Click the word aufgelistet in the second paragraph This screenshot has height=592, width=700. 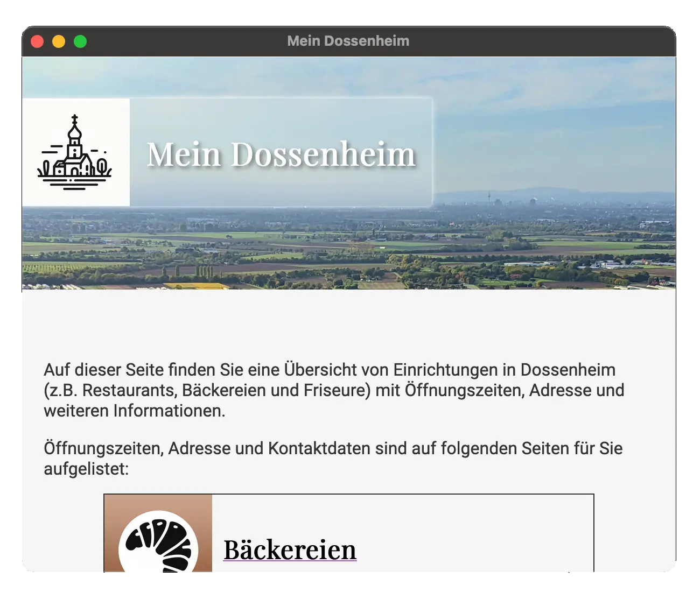tap(86, 469)
